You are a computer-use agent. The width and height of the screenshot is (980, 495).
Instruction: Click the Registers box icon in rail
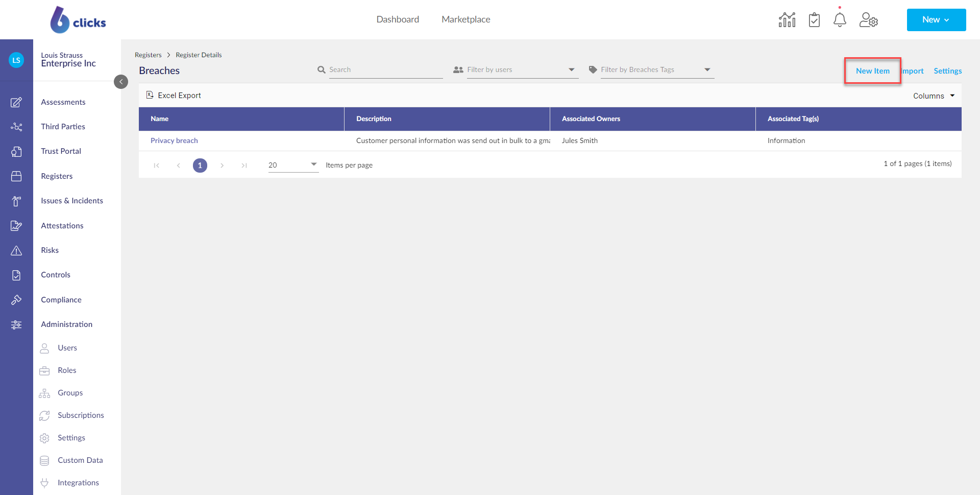click(x=16, y=176)
